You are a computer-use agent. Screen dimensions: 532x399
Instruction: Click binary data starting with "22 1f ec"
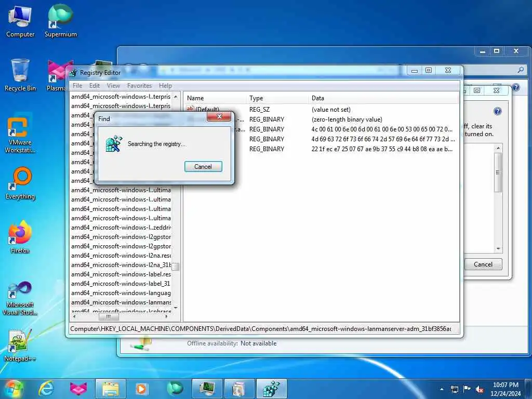(382, 149)
